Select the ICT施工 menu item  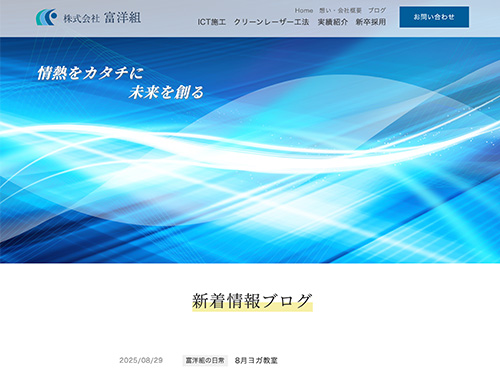pyautogui.click(x=212, y=22)
